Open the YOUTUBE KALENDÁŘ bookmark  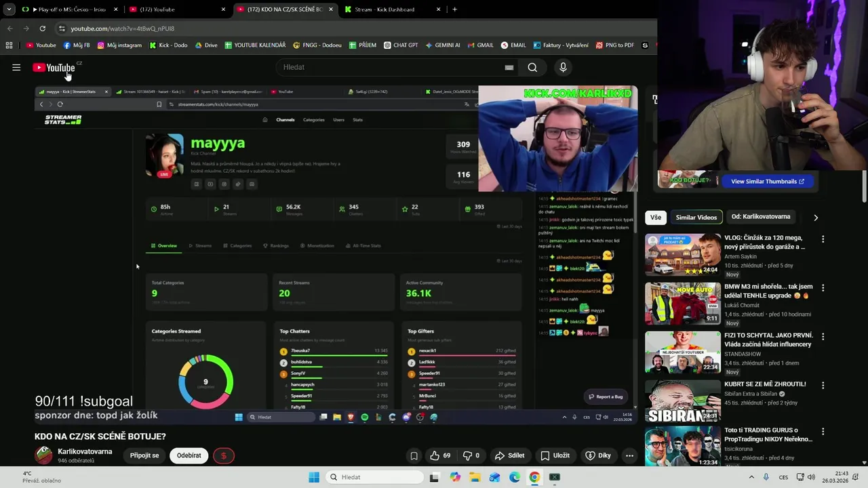point(255,45)
